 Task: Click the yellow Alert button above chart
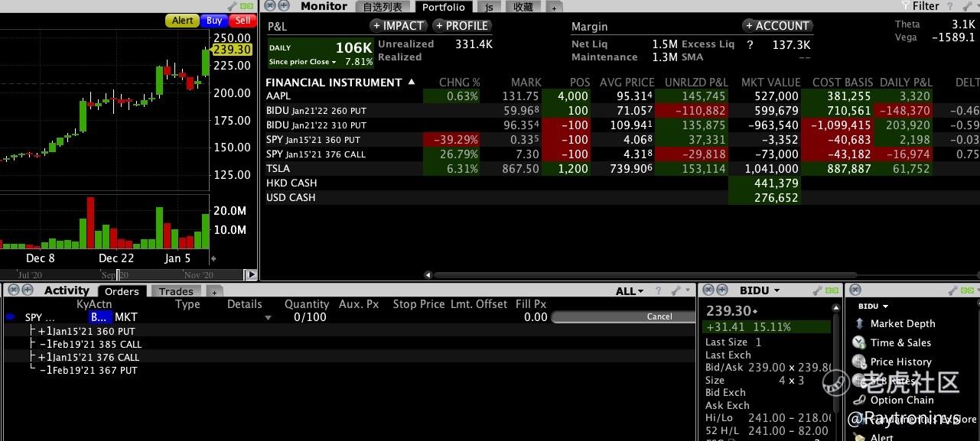point(183,21)
